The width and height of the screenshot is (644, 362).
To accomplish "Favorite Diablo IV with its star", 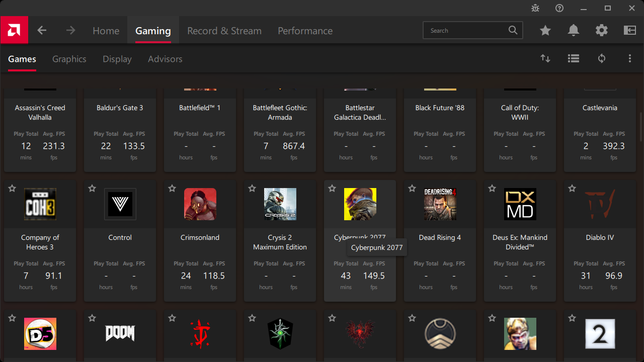I will click(572, 189).
